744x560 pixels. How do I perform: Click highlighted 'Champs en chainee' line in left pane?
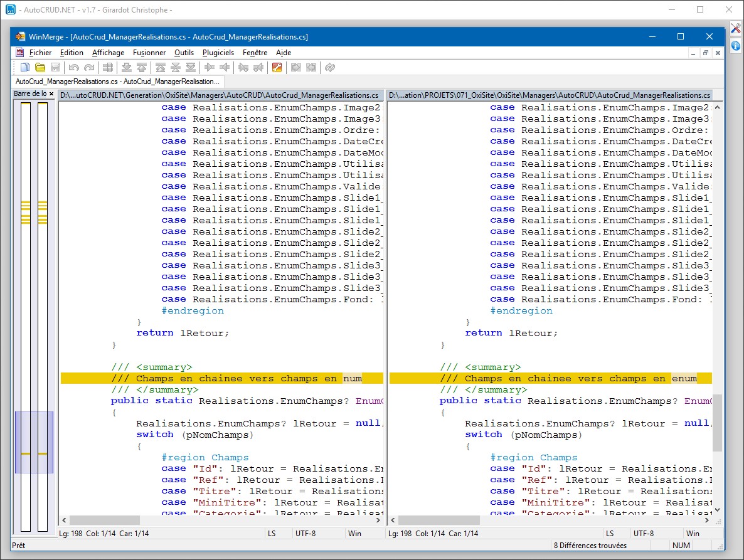click(222, 378)
